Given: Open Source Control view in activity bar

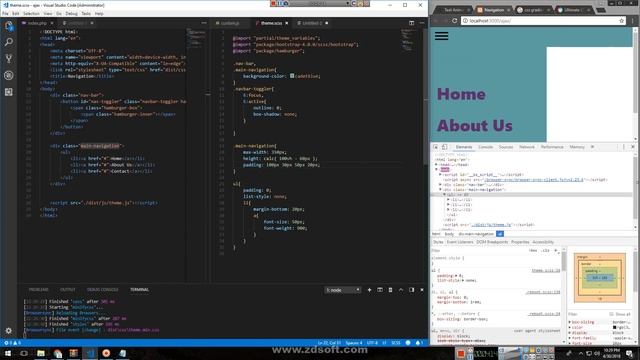Looking at the screenshot, I should tap(9, 59).
